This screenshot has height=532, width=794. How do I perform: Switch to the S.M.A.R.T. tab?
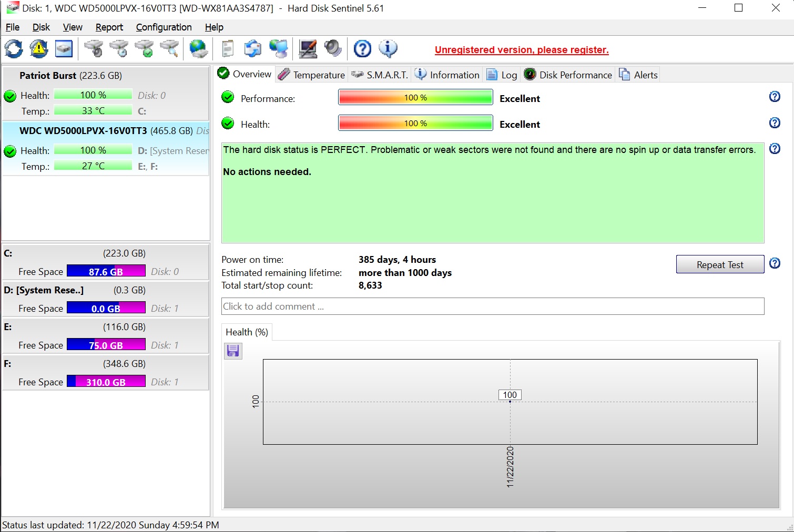[380, 75]
